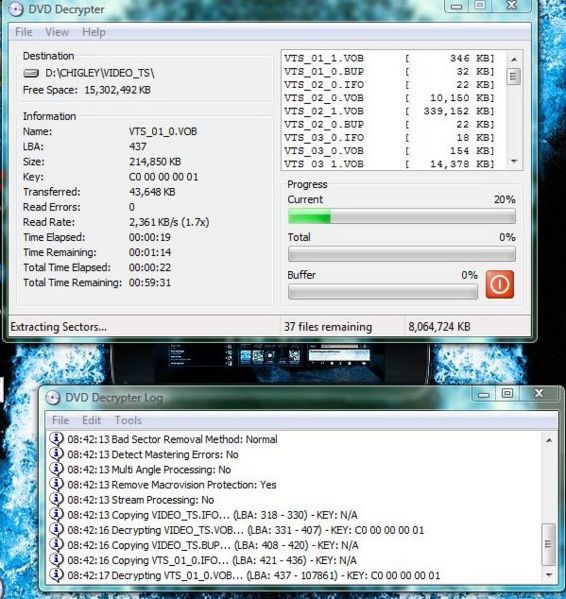566x599 pixels.
Task: Maximize the DVD Decrypter Log window
Action: pos(507,393)
